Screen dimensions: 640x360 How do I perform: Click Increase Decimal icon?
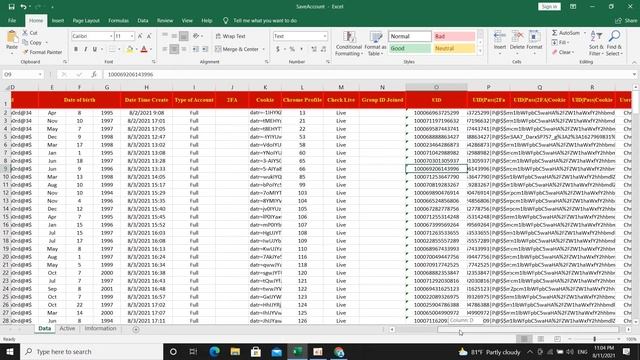tap(314, 49)
